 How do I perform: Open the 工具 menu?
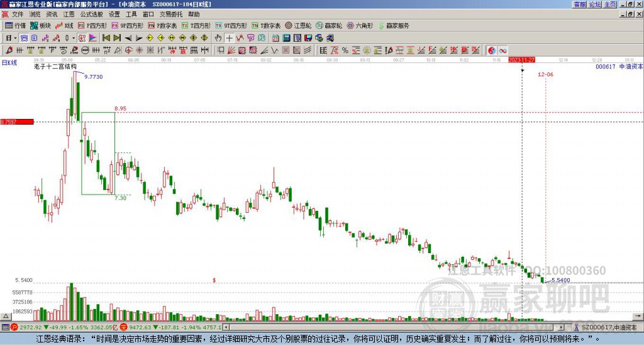(x=131, y=14)
